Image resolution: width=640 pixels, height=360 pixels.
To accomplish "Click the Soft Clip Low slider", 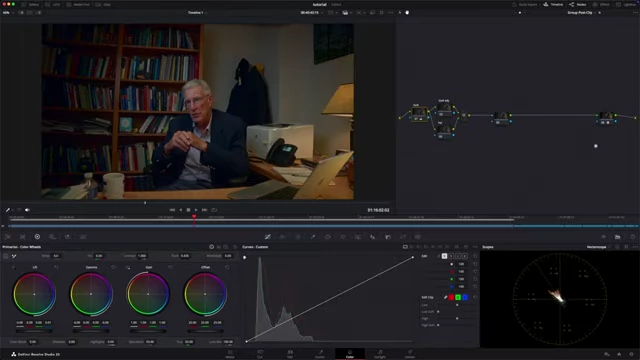I will (457, 305).
